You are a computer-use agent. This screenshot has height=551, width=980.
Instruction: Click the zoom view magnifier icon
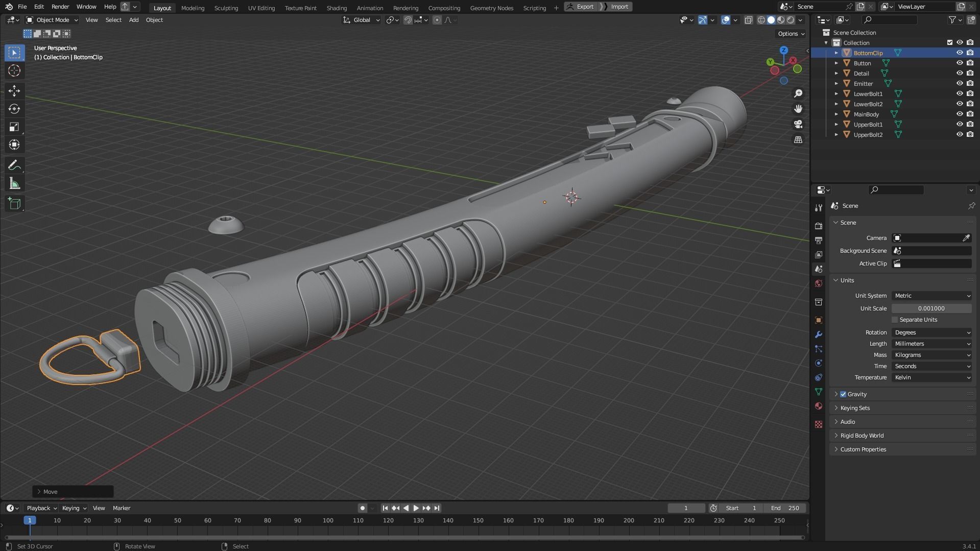coord(798,93)
